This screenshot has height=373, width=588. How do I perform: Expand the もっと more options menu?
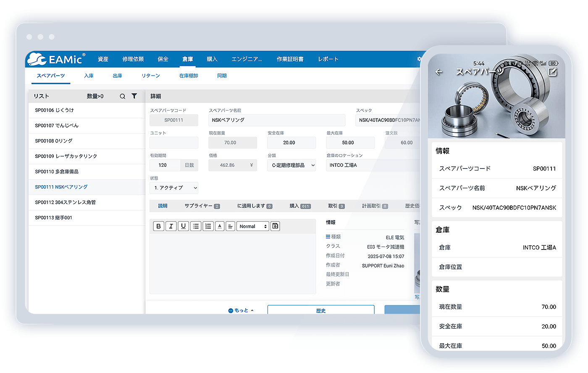pos(241,310)
